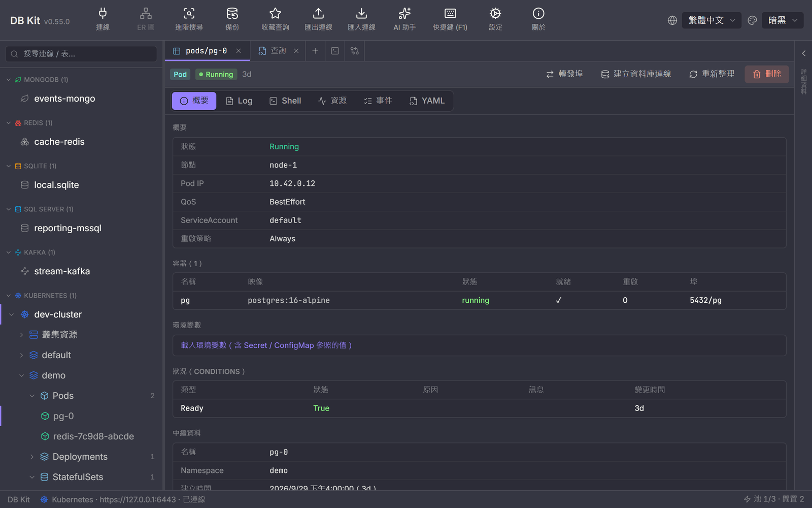
Task: Open the ER diagram tool
Action: tap(146, 19)
